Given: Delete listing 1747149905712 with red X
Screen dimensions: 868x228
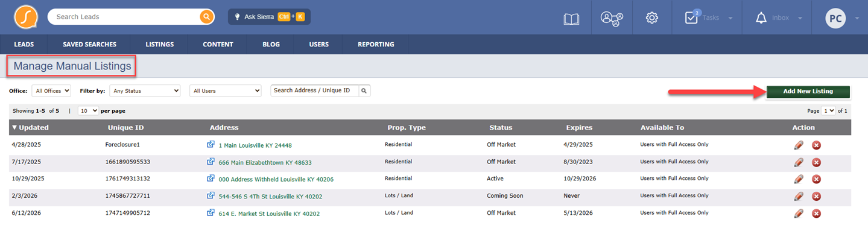Looking at the screenshot, I should point(816,214).
